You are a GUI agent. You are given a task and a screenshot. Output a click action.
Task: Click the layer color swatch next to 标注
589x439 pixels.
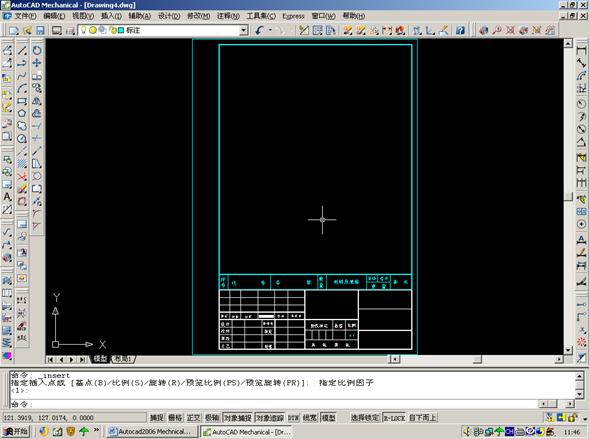(x=121, y=30)
